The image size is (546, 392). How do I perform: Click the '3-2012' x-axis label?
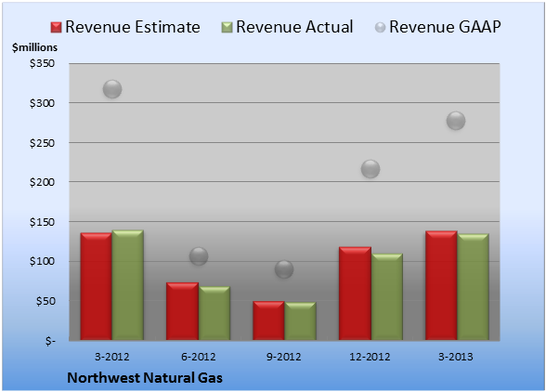[x=112, y=357]
